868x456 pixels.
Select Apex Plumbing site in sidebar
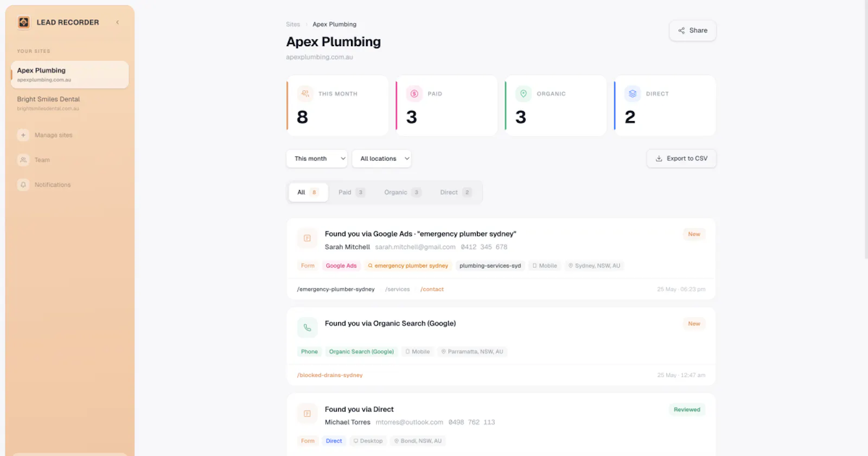point(69,74)
